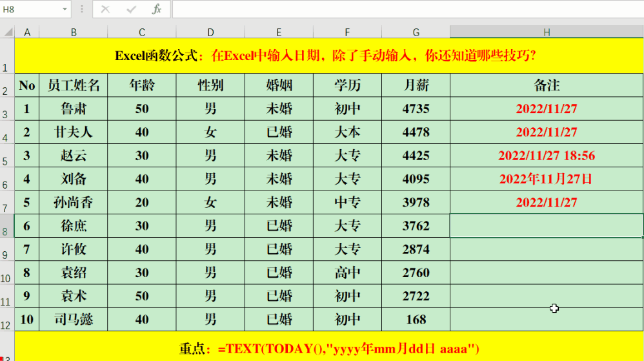Click the salary cell 2760
644x361 pixels.
(x=416, y=273)
